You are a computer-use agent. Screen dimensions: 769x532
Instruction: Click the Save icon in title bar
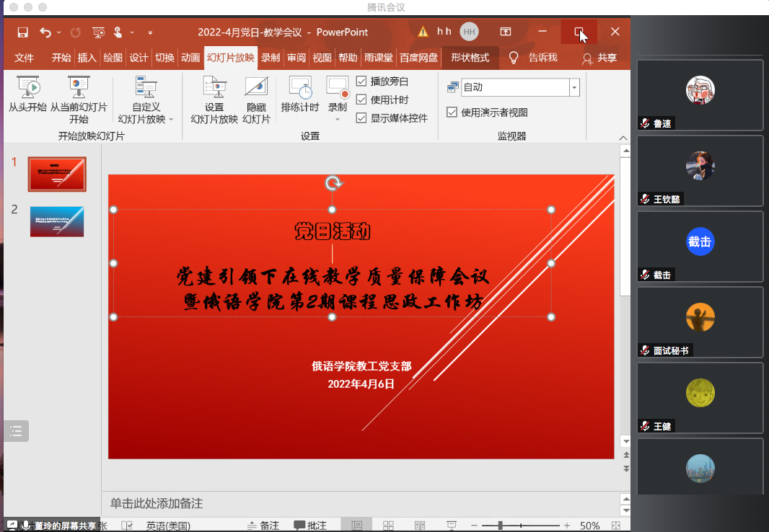(22, 32)
